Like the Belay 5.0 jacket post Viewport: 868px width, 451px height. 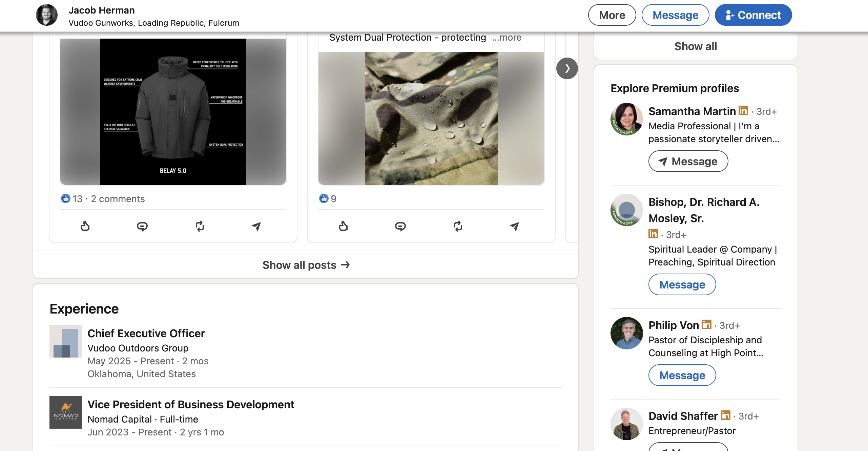point(85,226)
